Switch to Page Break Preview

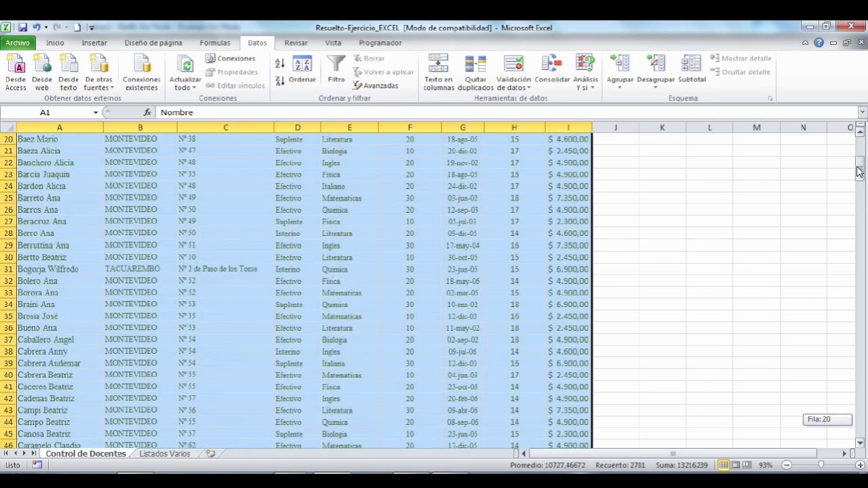747,465
